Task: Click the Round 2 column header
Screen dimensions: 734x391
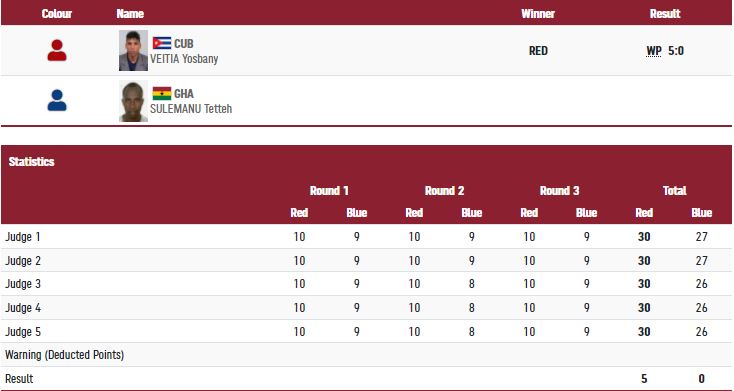Action: [444, 191]
